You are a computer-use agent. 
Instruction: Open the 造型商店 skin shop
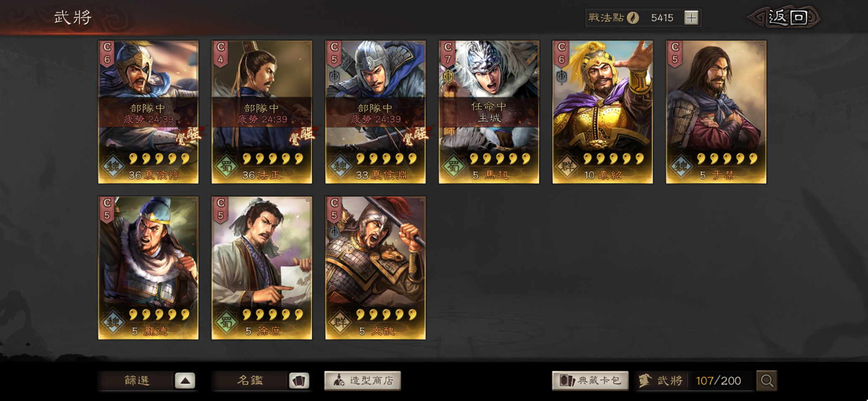362,381
